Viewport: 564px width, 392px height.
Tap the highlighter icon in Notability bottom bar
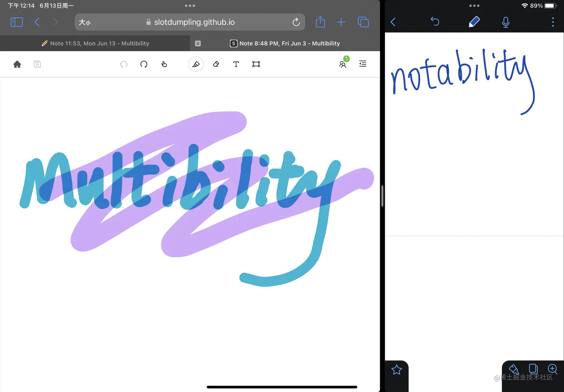[514, 369]
